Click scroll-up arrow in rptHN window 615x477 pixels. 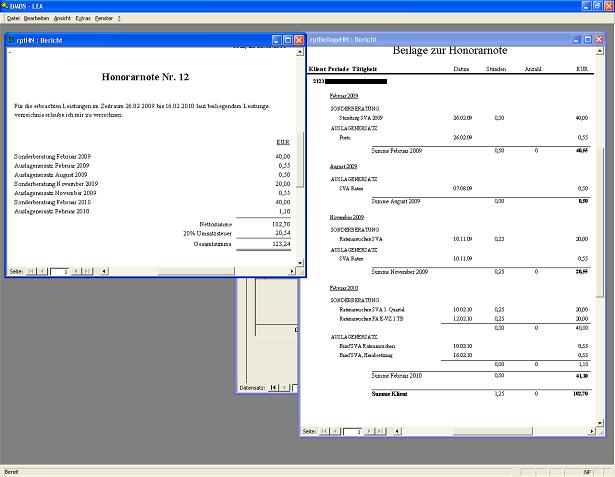click(300, 52)
